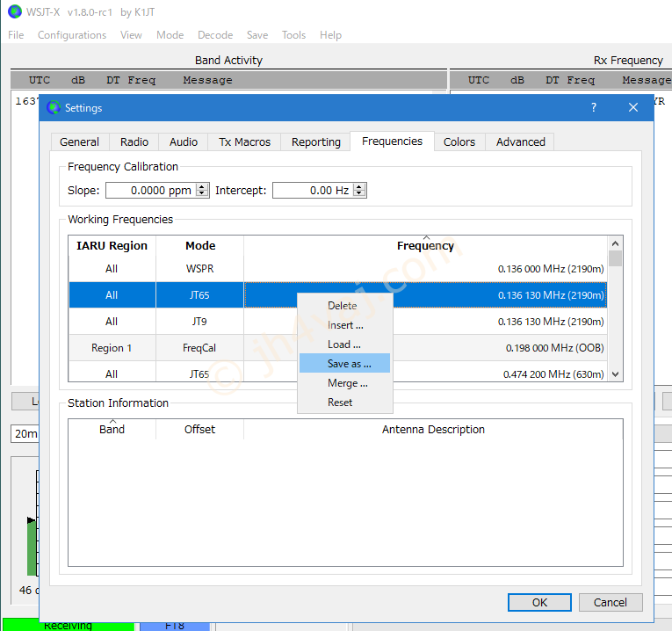Open the Save menu
This screenshot has width=672, height=631.
click(257, 35)
